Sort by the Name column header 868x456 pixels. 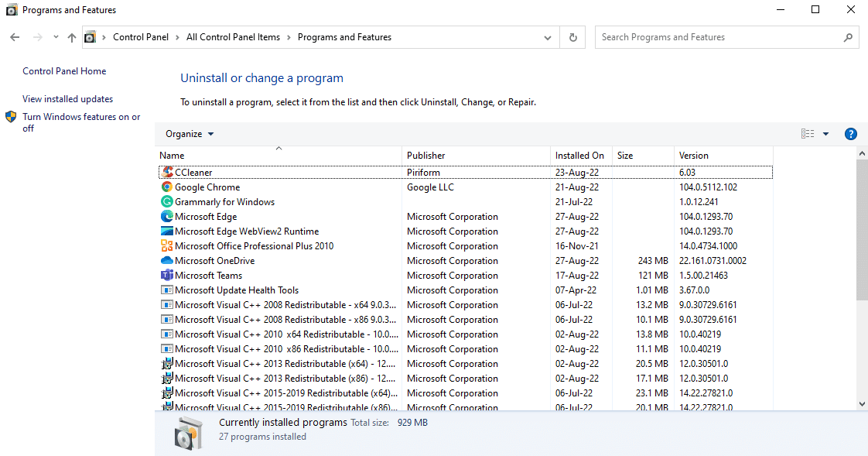click(279, 155)
